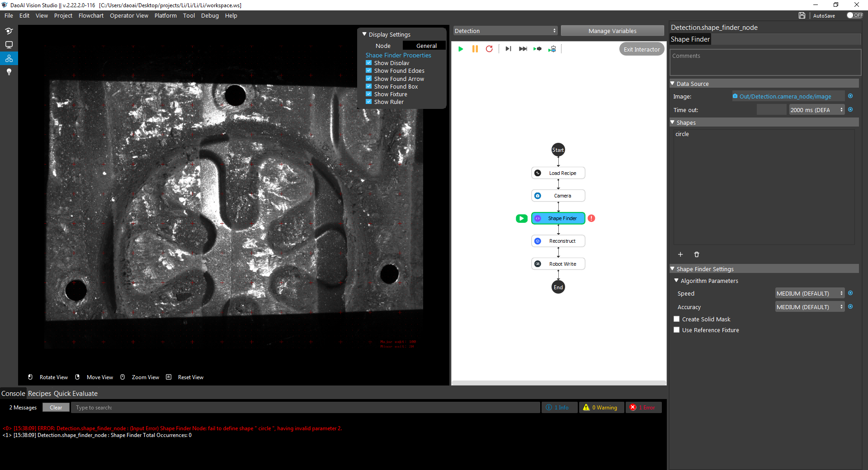Screen dimensions: 868x470
Task: Enable Create Solid Mask checkbox
Action: click(677, 319)
